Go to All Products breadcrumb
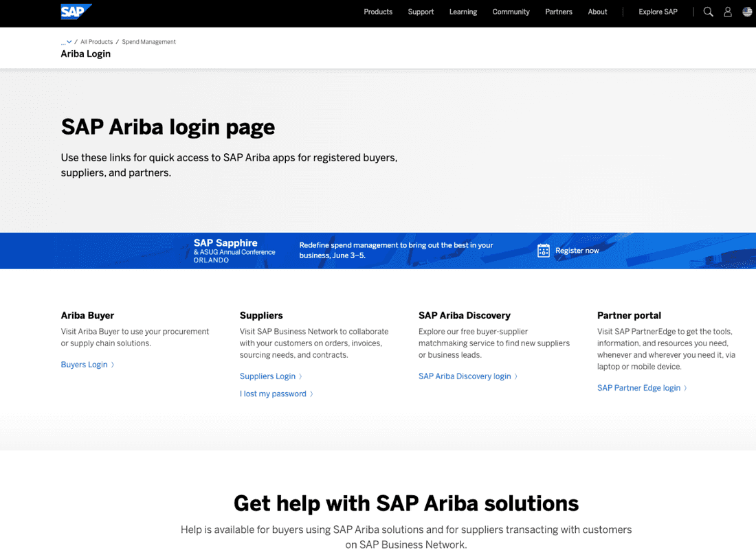 coord(96,42)
